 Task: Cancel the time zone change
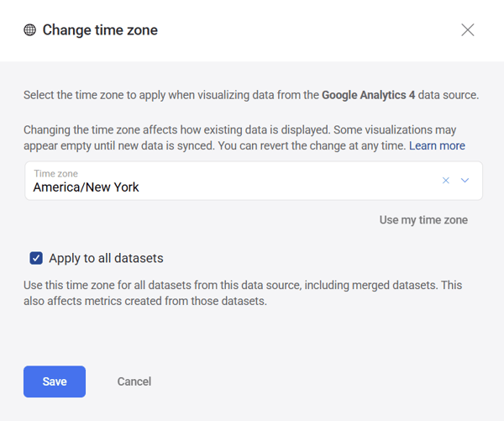point(134,382)
